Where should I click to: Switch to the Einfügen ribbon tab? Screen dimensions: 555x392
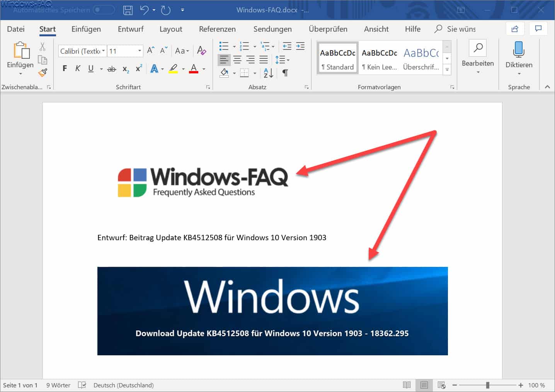(86, 29)
